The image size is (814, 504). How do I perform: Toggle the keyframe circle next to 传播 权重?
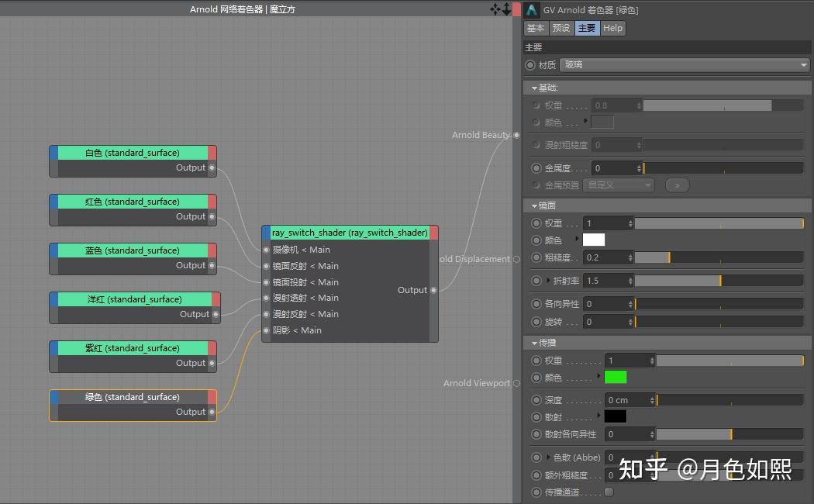(536, 360)
